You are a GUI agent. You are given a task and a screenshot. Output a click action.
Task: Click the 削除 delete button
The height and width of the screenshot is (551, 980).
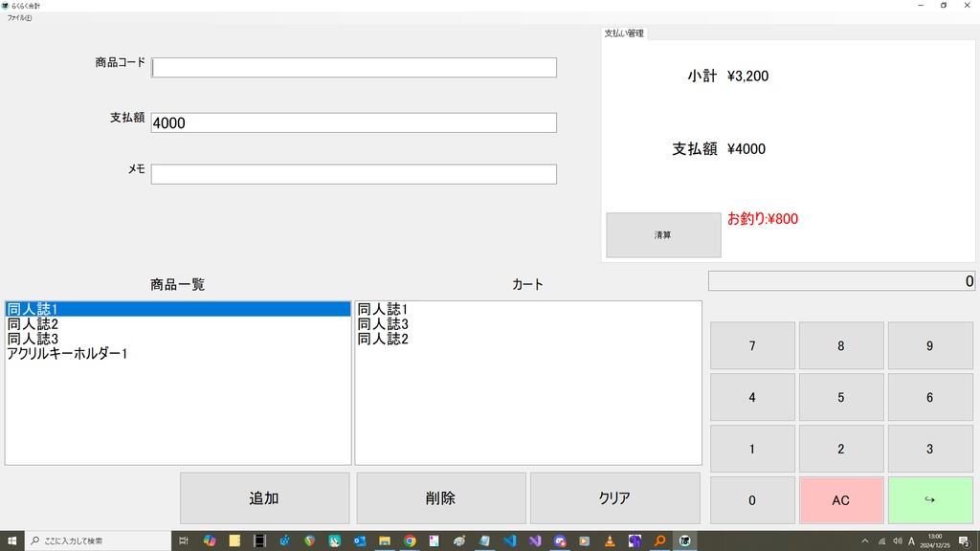coord(440,497)
